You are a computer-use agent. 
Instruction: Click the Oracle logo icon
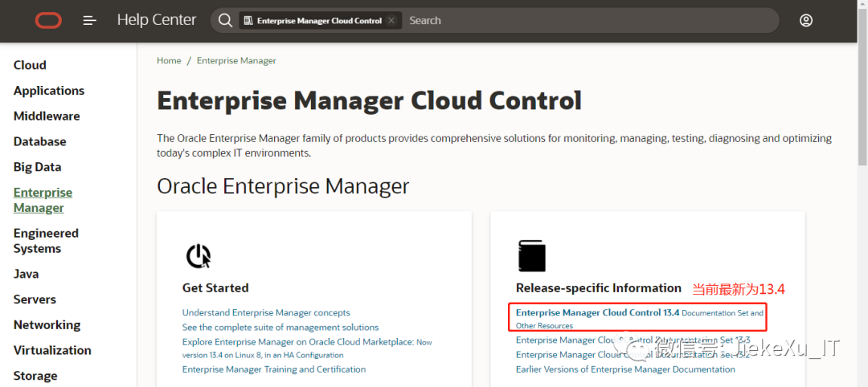click(x=48, y=20)
